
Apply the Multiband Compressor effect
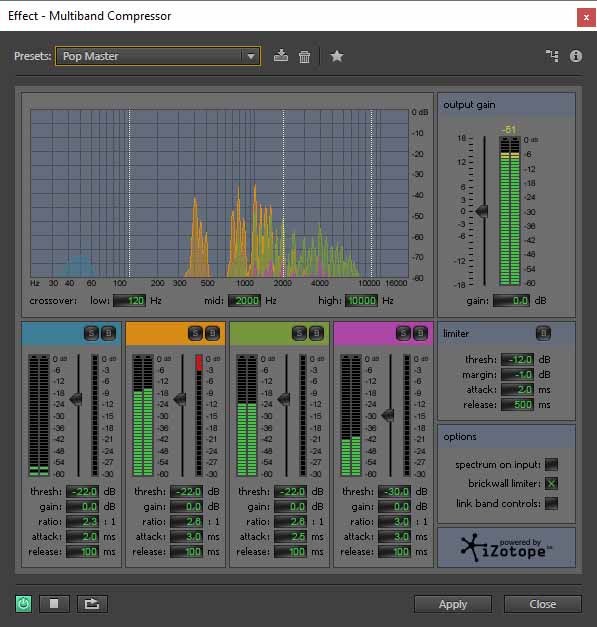pos(453,604)
